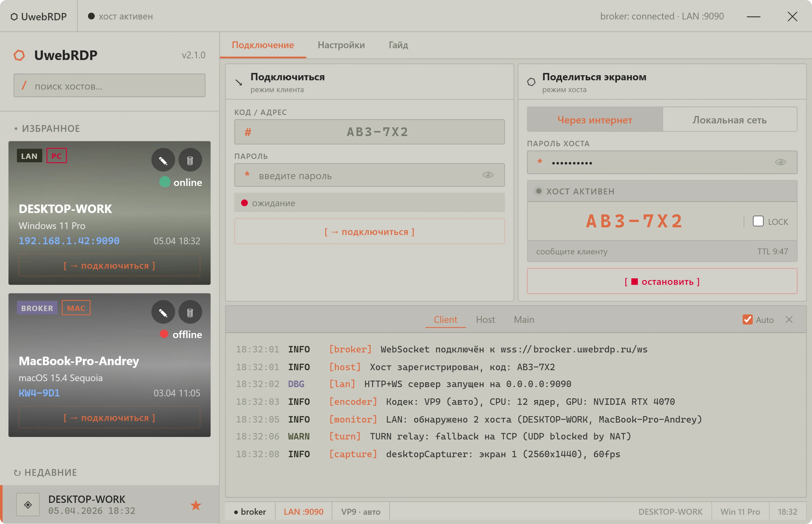The image size is (812, 524).
Task: Connect to DESKTOP-WORK favorite card
Action: point(109,265)
